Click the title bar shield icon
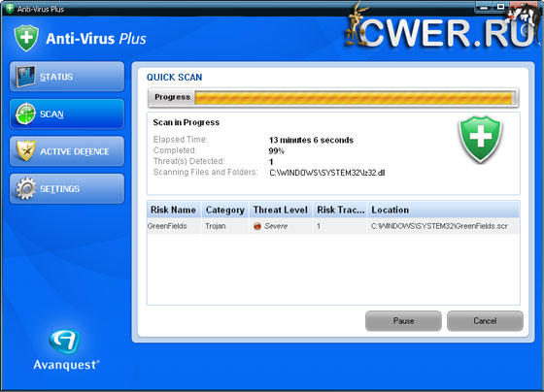The image size is (544, 392). 10,9
